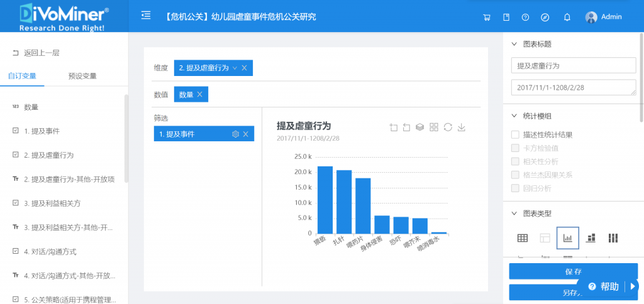Click 返回上一层 to go back
This screenshot has height=304, width=644.
pos(36,53)
